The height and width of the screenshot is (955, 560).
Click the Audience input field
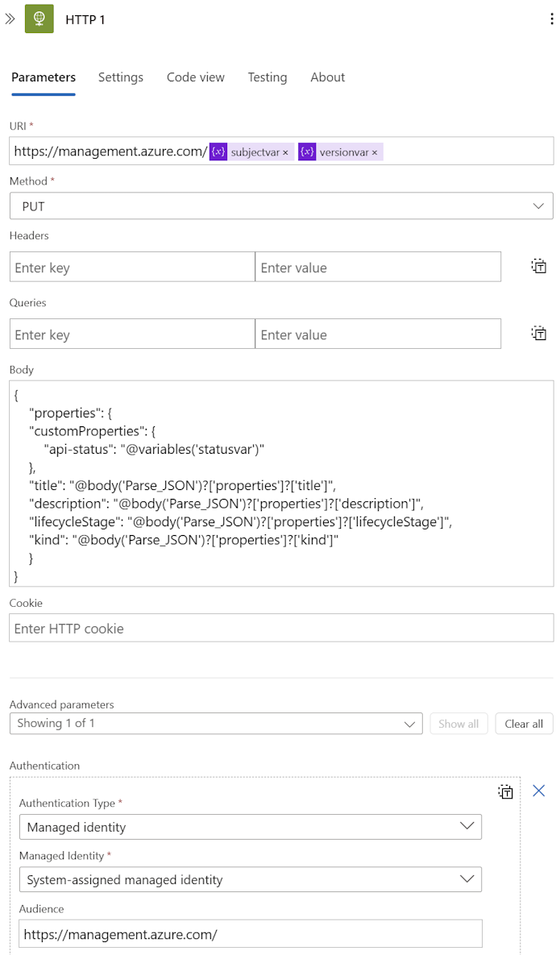(x=250, y=934)
